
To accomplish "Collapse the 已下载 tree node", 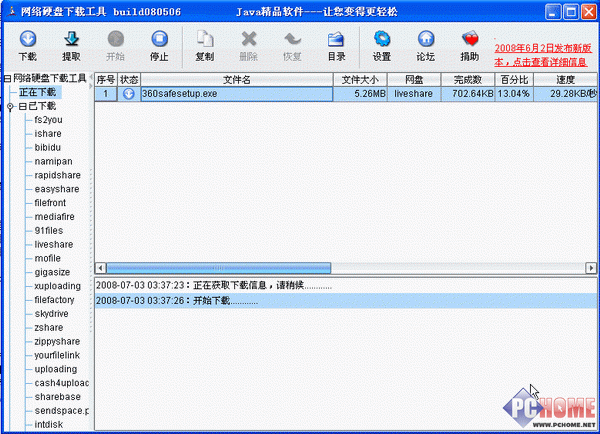I will pyautogui.click(x=10, y=106).
